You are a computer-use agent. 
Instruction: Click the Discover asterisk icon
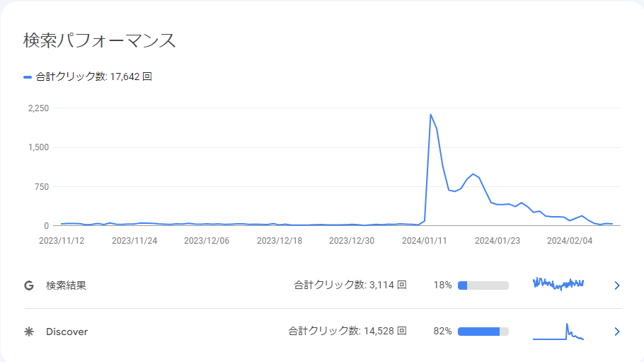29,332
